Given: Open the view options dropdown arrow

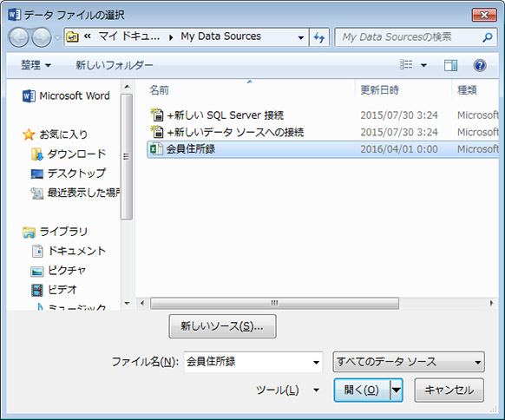Looking at the screenshot, I should pos(423,65).
